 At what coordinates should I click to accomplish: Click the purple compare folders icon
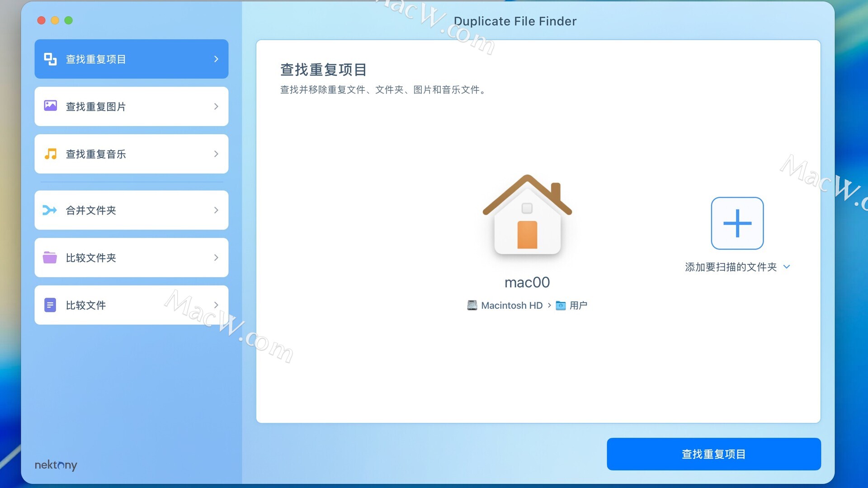tap(50, 258)
